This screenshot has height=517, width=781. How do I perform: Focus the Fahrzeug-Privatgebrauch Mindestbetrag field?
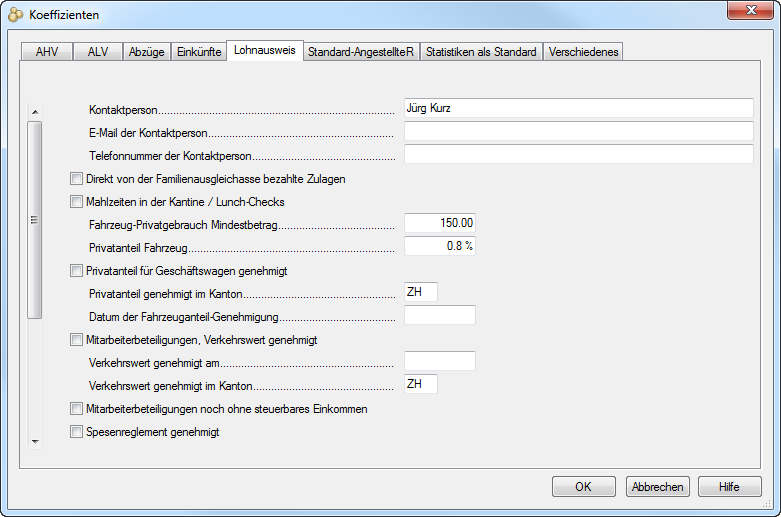click(x=440, y=223)
